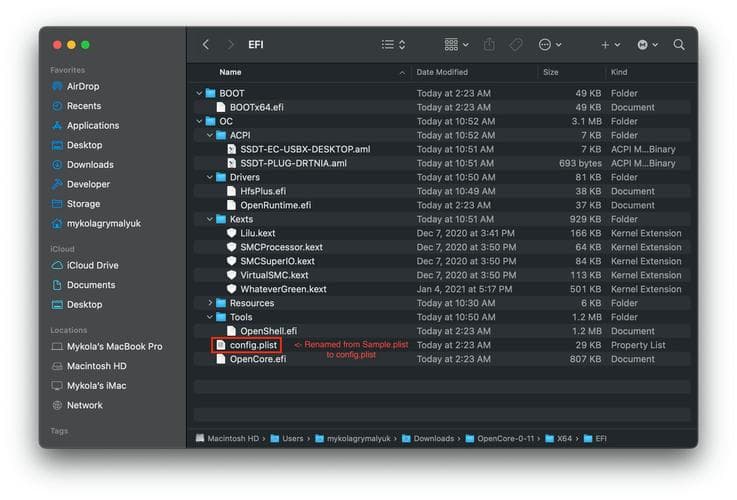Screen dimensions: 737x500
Task: Select the config.plist file
Action: click(246, 345)
